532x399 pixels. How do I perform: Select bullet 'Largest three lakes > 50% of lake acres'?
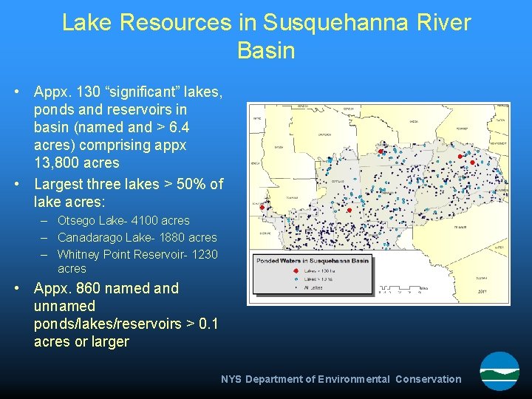(129, 193)
